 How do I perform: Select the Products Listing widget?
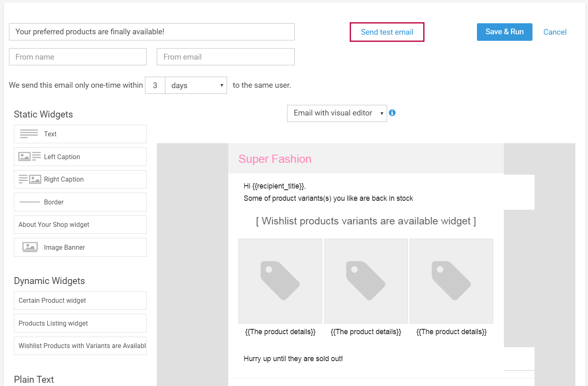point(80,323)
